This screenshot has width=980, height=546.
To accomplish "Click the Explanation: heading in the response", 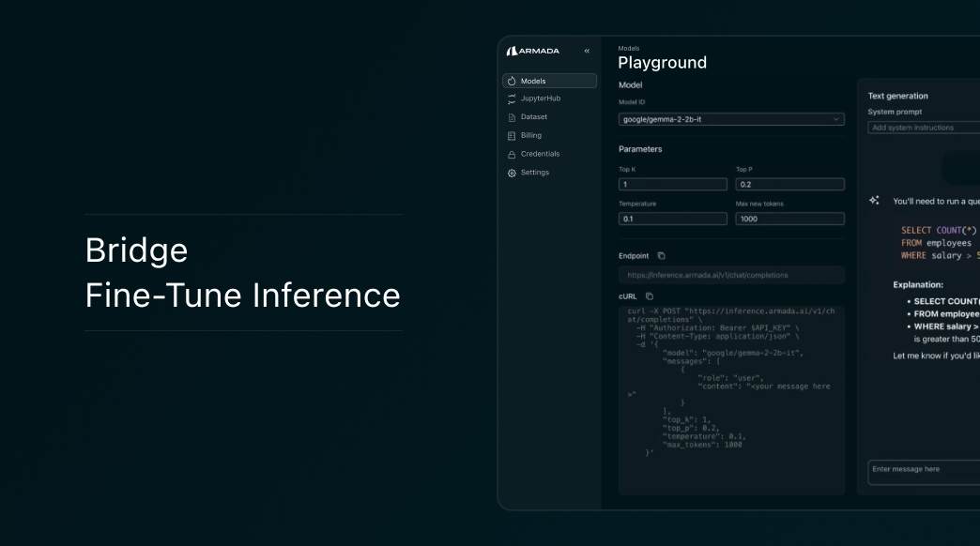I will tap(918, 285).
